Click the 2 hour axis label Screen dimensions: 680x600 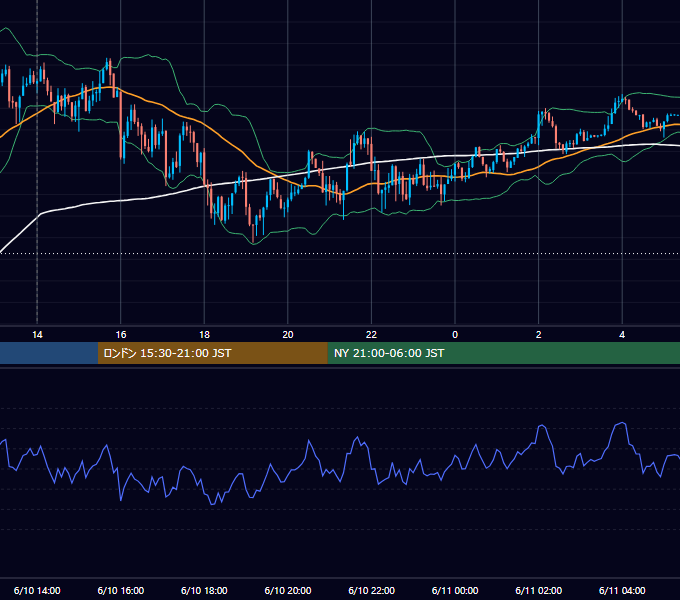(539, 335)
